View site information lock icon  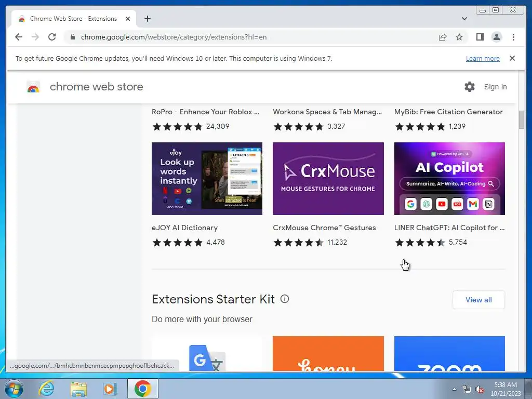73,37
